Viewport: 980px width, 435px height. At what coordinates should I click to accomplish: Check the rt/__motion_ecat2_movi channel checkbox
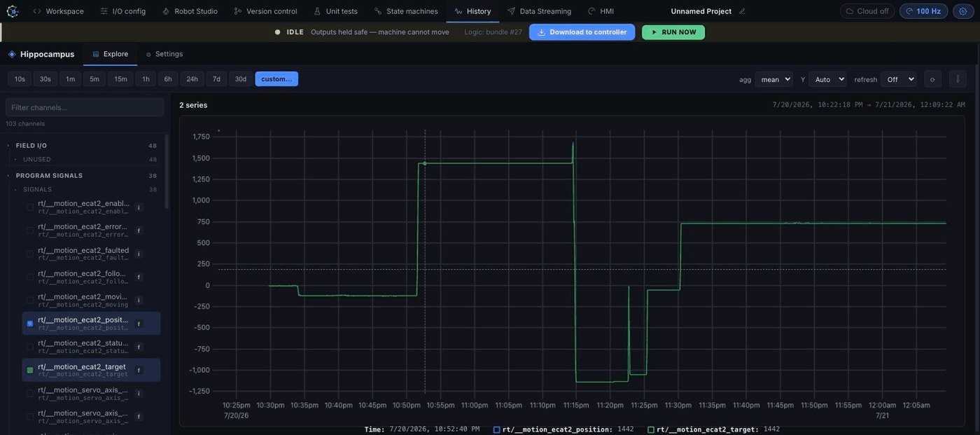29,301
